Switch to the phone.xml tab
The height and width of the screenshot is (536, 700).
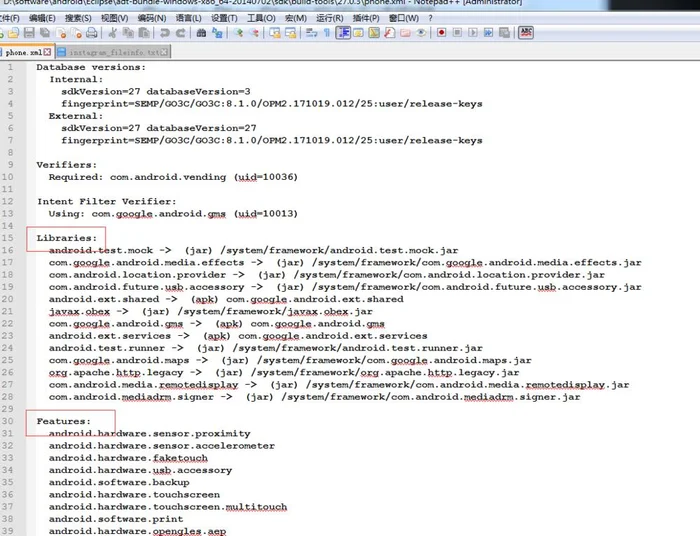[x=24, y=53]
